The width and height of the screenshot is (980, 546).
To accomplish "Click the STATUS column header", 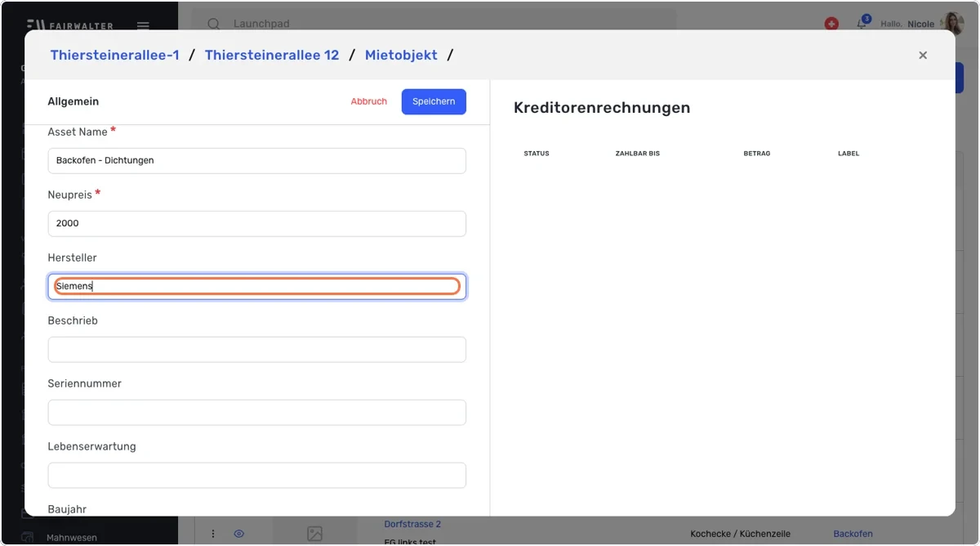I will pyautogui.click(x=537, y=154).
